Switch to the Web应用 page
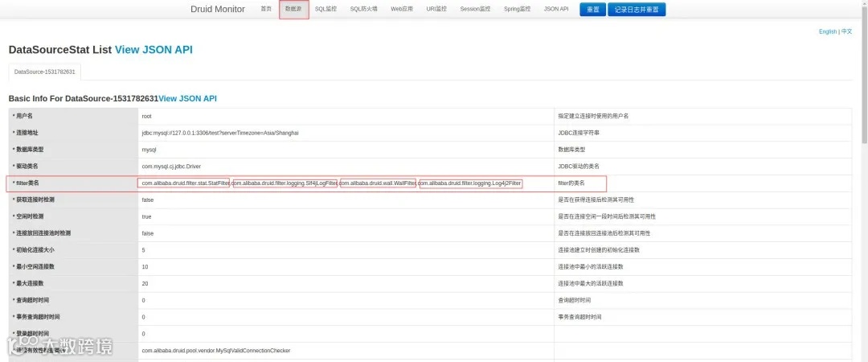The image size is (868, 362). (402, 10)
